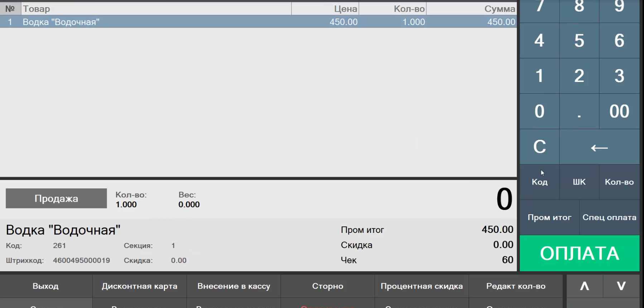
Task: Apply Процентная скидка percentage discount
Action: pos(421,286)
